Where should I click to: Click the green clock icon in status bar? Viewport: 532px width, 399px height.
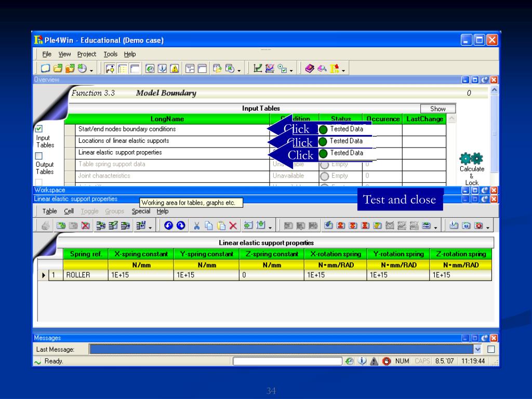pyautogui.click(x=350, y=362)
